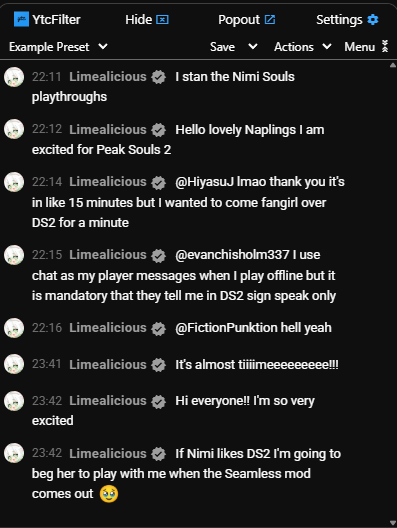Screen dimensions: 397x528
Task: Click the teary emoji in last message
Action: tap(109, 494)
